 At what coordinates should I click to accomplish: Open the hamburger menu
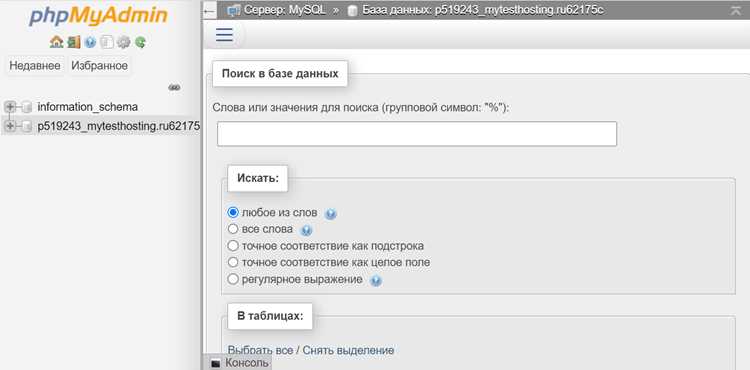[x=224, y=35]
